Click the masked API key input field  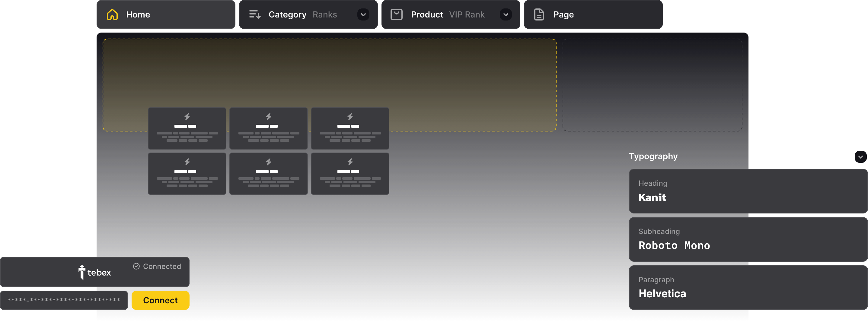point(64,300)
